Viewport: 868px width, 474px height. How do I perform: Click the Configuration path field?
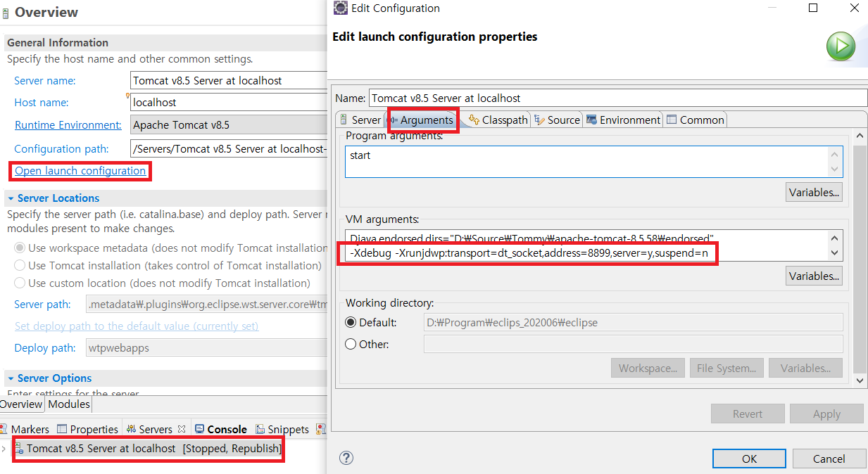pos(229,148)
